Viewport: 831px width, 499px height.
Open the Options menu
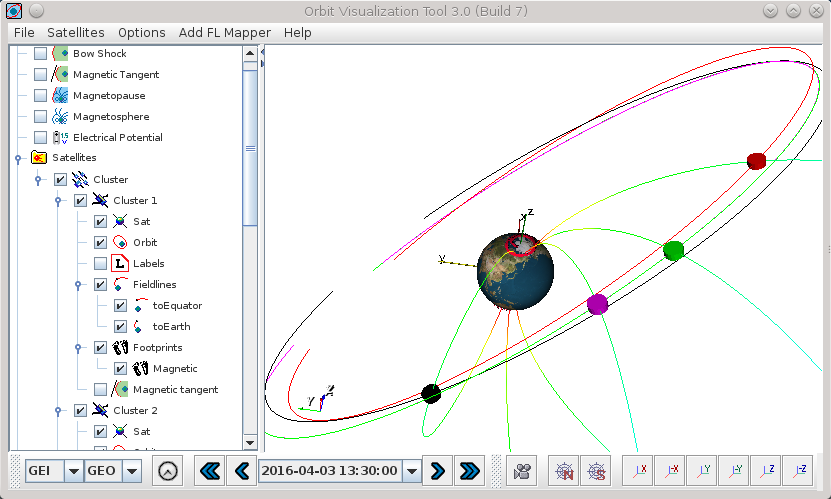pyautogui.click(x=142, y=33)
